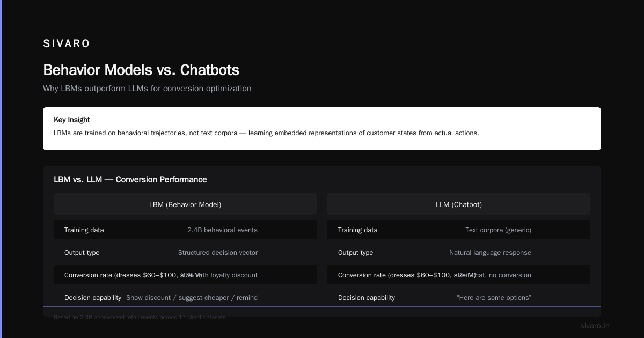Click 'Decision capability' label in LBM column
The image size is (644, 338).
(x=93, y=298)
